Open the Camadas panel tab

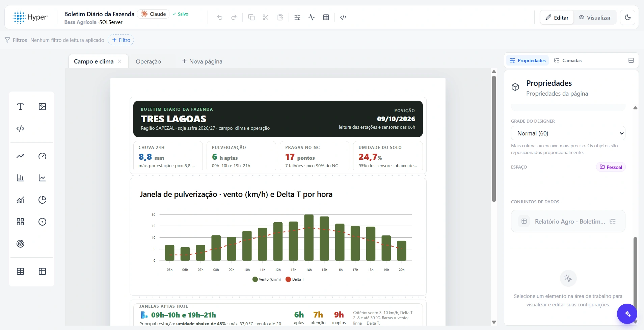coord(568,60)
